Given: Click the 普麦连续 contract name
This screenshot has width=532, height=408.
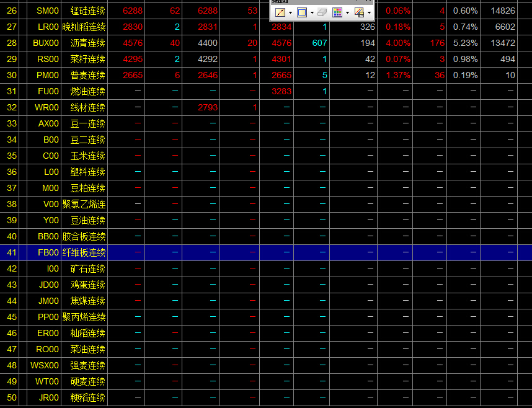Looking at the screenshot, I should pyautogui.click(x=88, y=75).
